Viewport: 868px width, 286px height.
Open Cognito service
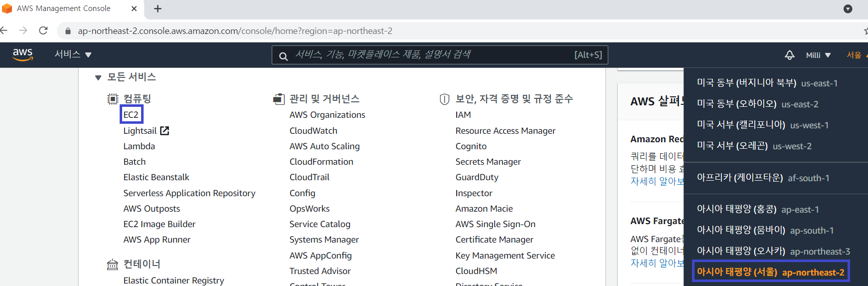(471, 146)
